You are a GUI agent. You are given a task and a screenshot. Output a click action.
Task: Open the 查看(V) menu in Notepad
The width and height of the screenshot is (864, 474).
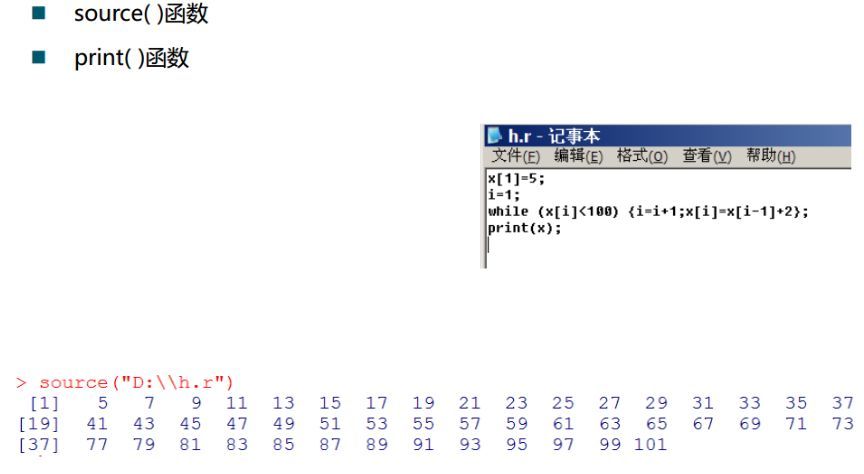(706, 156)
